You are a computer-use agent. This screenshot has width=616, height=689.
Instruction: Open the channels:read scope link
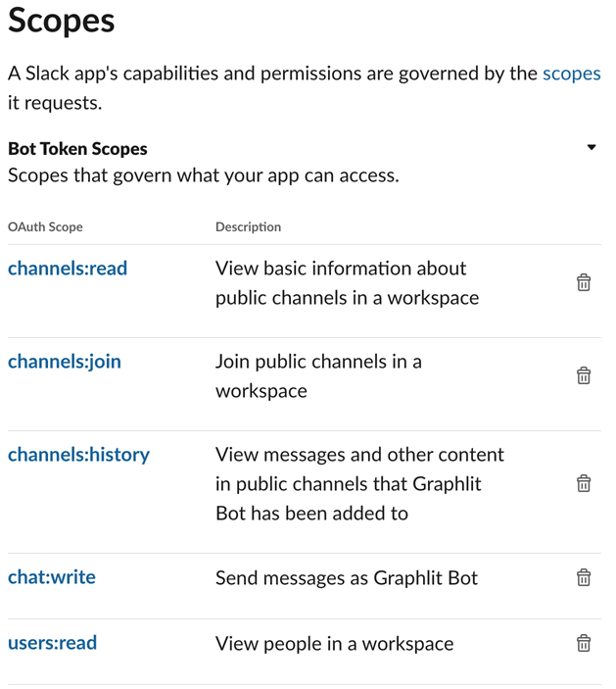click(68, 268)
